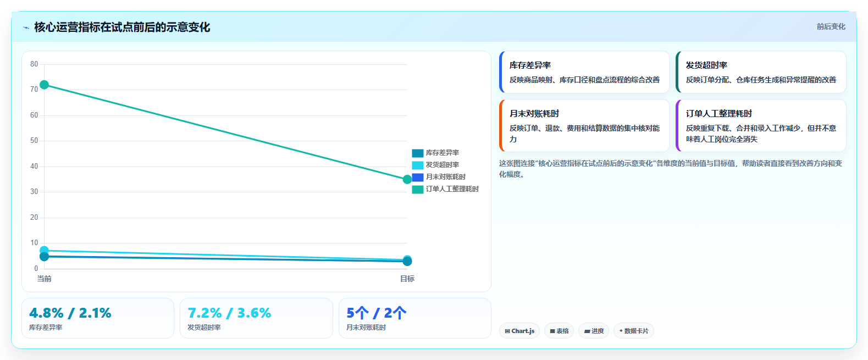Viewport: 868px width, 360px height.
Task: Click the 月末对账耗时 legend label
Action: pos(446,177)
